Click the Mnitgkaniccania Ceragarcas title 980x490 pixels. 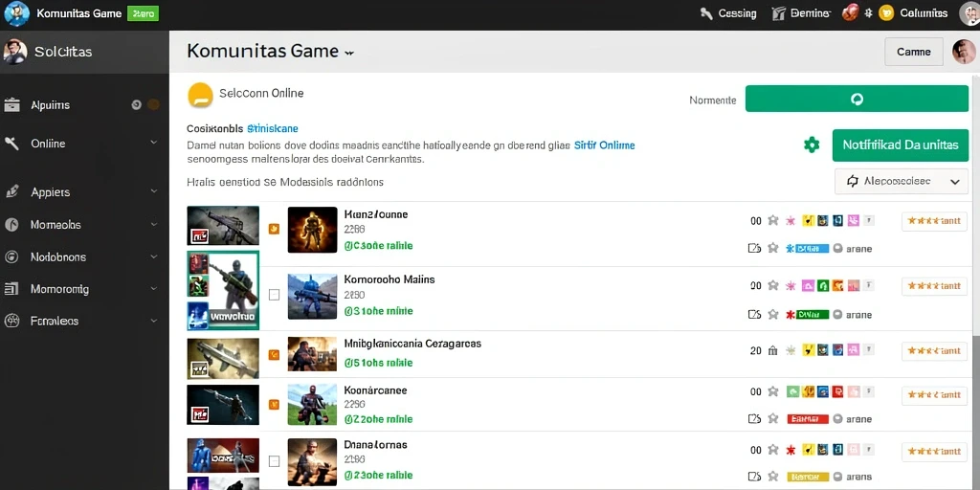coord(412,344)
